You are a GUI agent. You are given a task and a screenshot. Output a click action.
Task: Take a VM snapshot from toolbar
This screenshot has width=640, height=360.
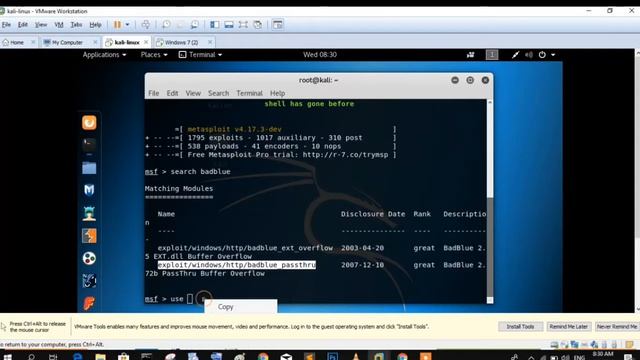pos(166,24)
